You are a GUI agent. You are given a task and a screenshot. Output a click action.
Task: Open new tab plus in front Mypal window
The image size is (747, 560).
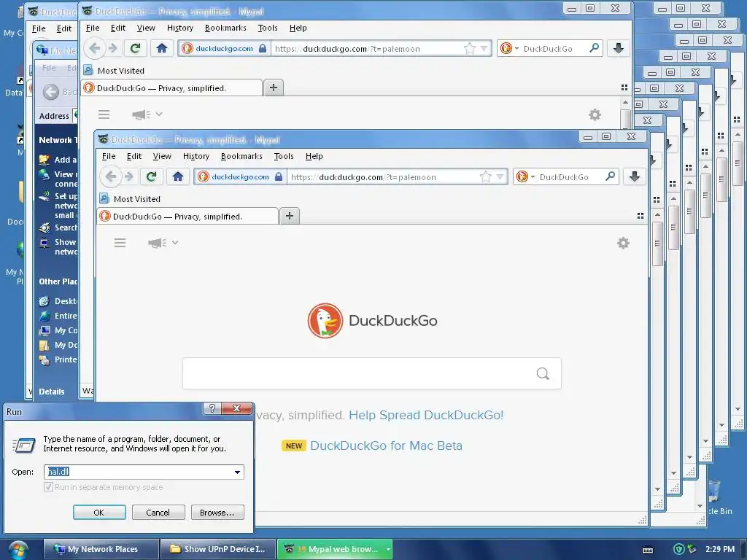click(289, 216)
